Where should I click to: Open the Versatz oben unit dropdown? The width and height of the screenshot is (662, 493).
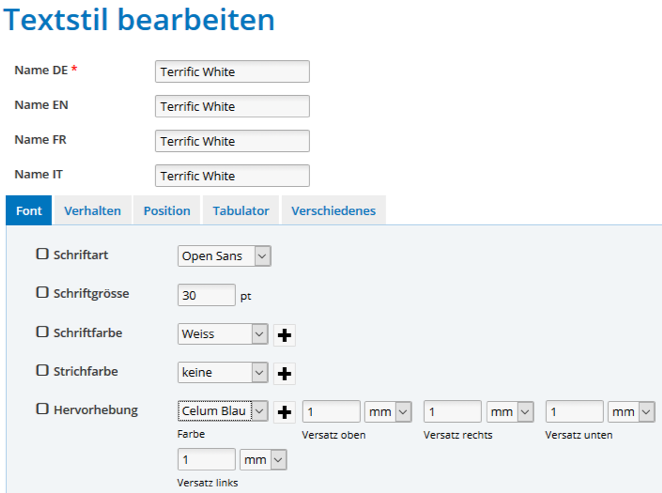388,412
